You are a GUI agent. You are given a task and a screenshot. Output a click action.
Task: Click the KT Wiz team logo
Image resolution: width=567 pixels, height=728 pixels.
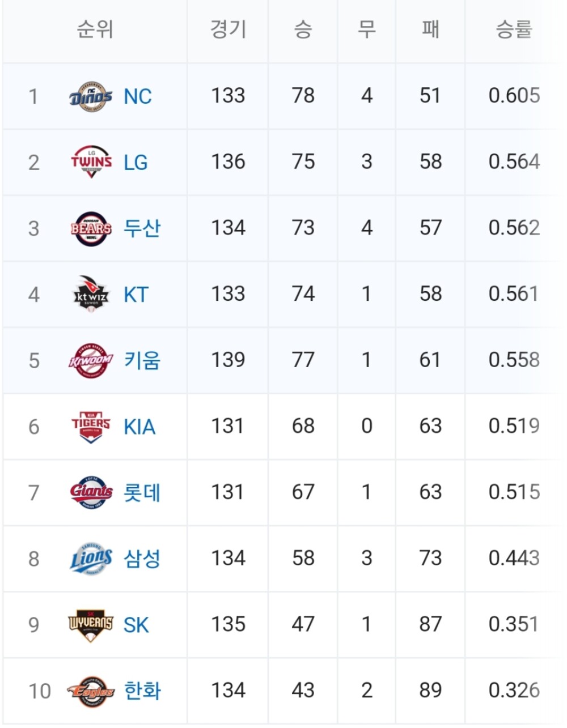(x=91, y=295)
